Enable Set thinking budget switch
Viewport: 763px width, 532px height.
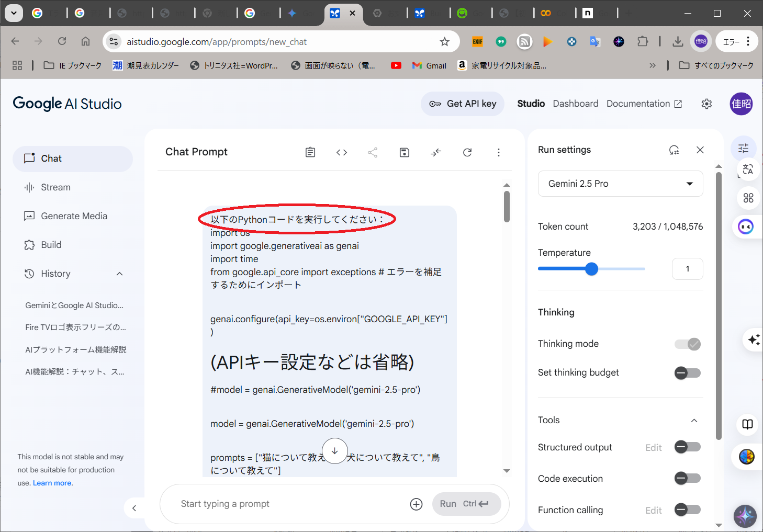tap(688, 373)
